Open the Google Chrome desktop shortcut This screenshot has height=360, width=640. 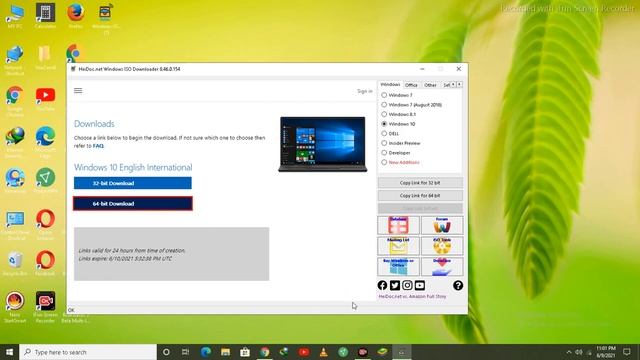15,101
